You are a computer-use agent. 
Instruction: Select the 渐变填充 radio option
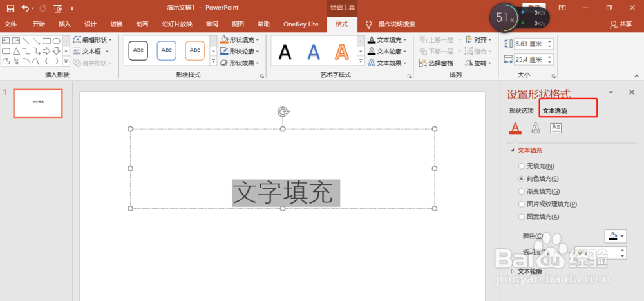coord(521,191)
